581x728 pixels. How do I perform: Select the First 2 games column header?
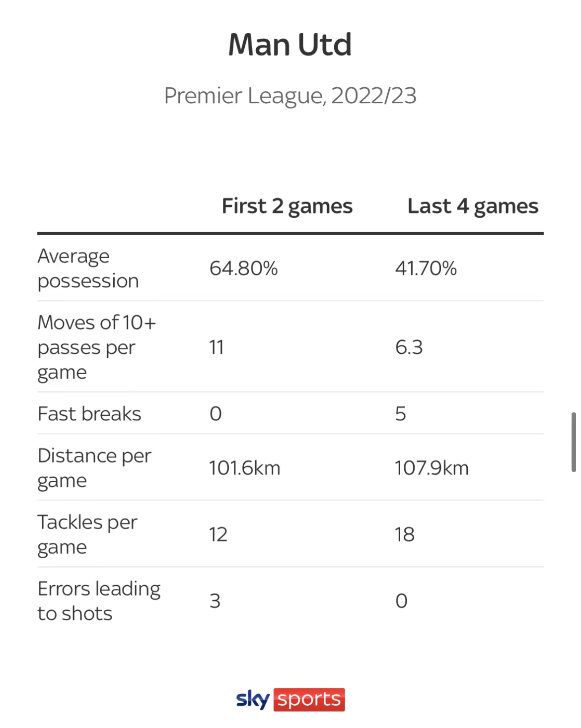point(287,206)
